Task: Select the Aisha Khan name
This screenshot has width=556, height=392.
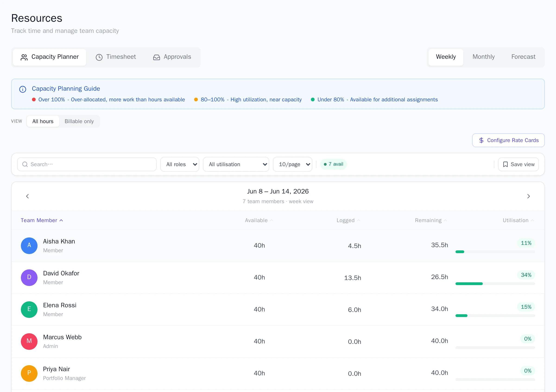Action: [59, 241]
